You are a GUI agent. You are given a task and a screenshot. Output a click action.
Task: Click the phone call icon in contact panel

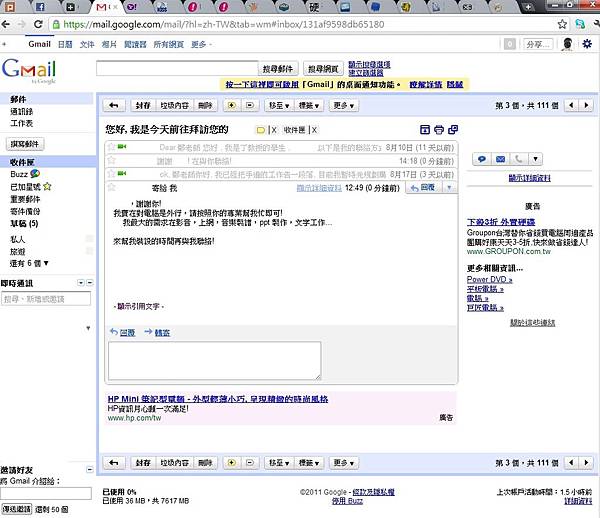coord(518,159)
